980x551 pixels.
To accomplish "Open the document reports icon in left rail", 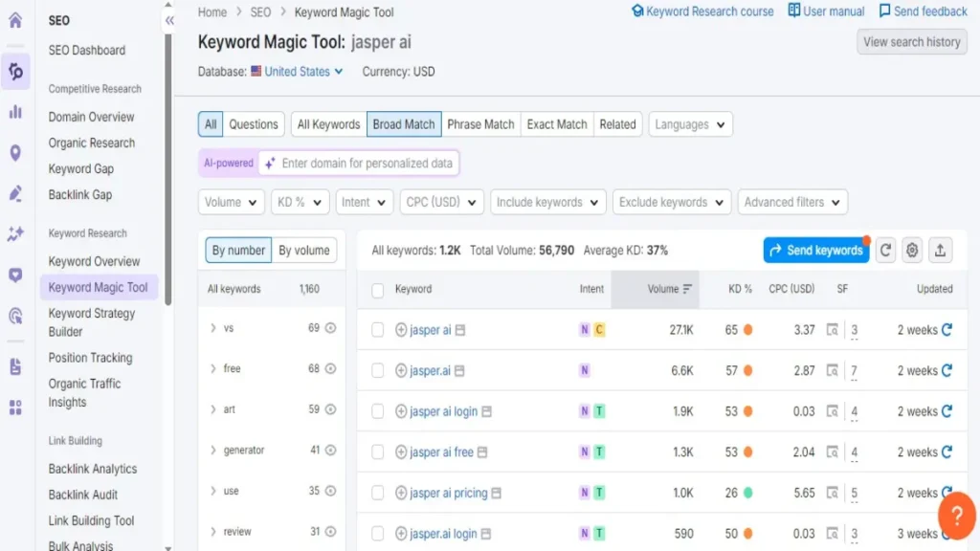I will pos(15,366).
